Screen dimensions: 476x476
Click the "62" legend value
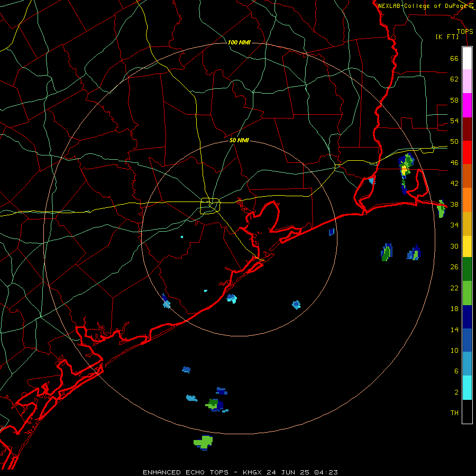[454, 79]
